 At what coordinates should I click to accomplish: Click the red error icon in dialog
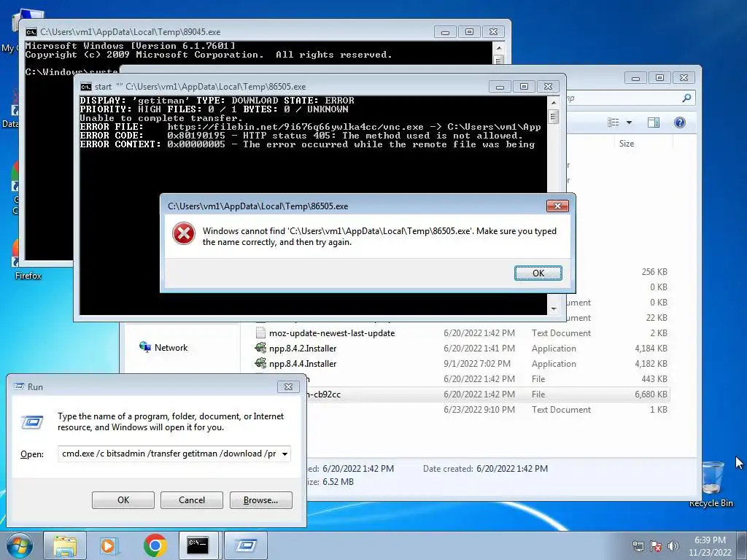point(183,234)
